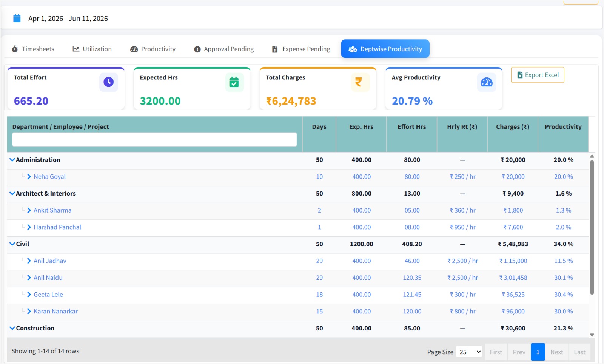Expand Anil Naidu's projects
Screen dimensions: 604x364
click(29, 278)
